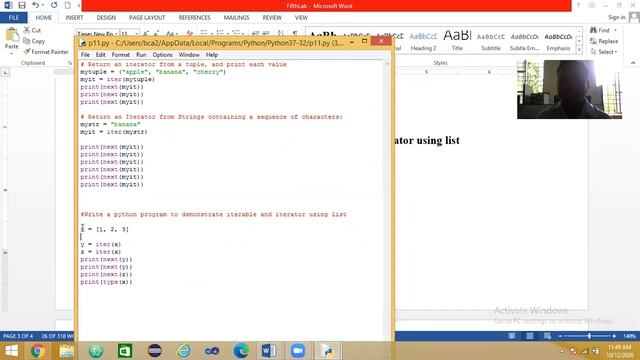Apply the Emphasis style

click(x=558, y=41)
